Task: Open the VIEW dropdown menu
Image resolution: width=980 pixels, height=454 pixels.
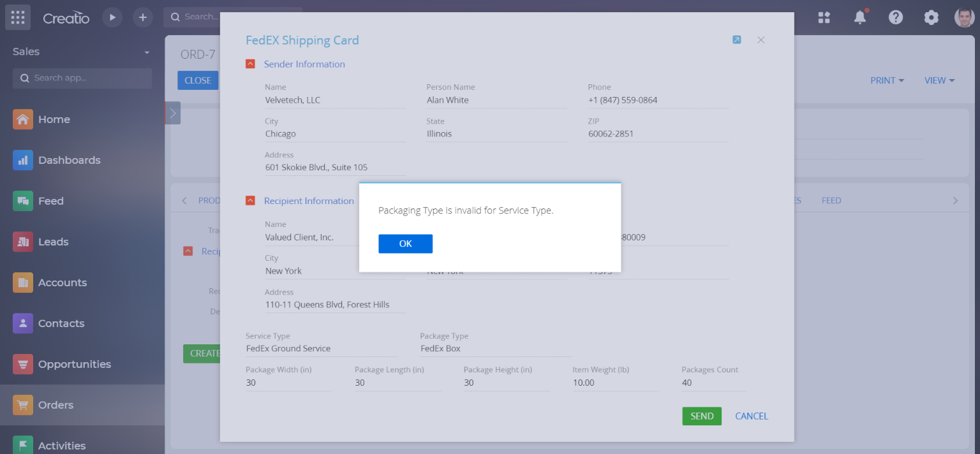Action: (939, 80)
